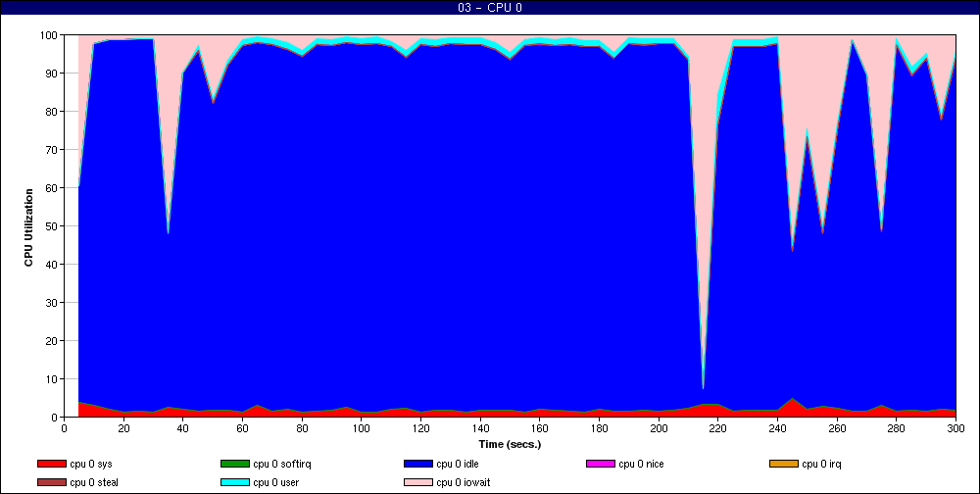This screenshot has height=494, width=980.
Task: Select the 'cpu 0 steal' legend label
Action: [94, 483]
